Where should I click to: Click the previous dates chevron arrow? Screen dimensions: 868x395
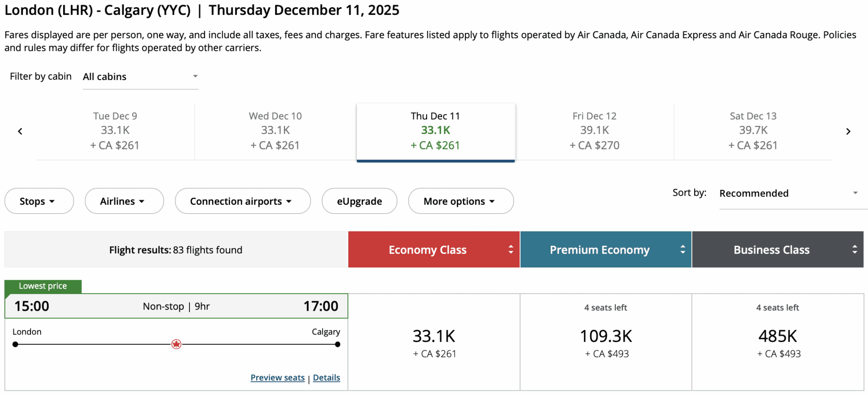20,131
